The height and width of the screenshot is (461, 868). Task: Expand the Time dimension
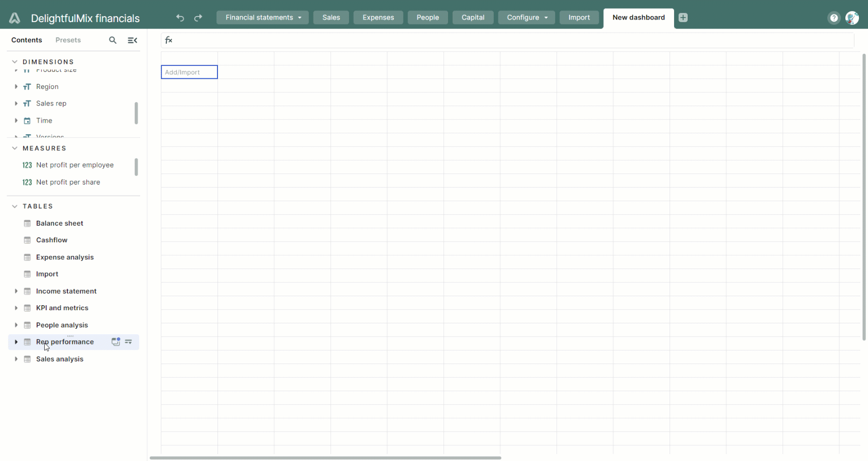pyautogui.click(x=16, y=121)
